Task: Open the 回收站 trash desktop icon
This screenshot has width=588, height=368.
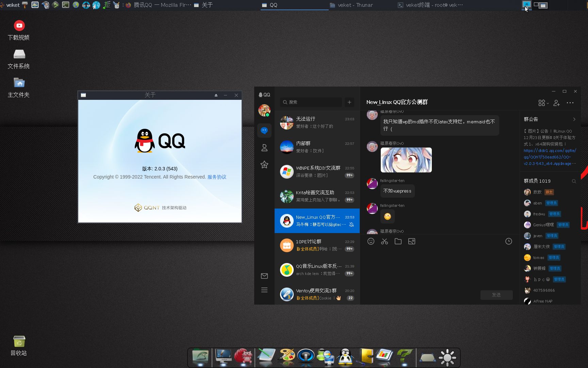Action: coord(19,346)
